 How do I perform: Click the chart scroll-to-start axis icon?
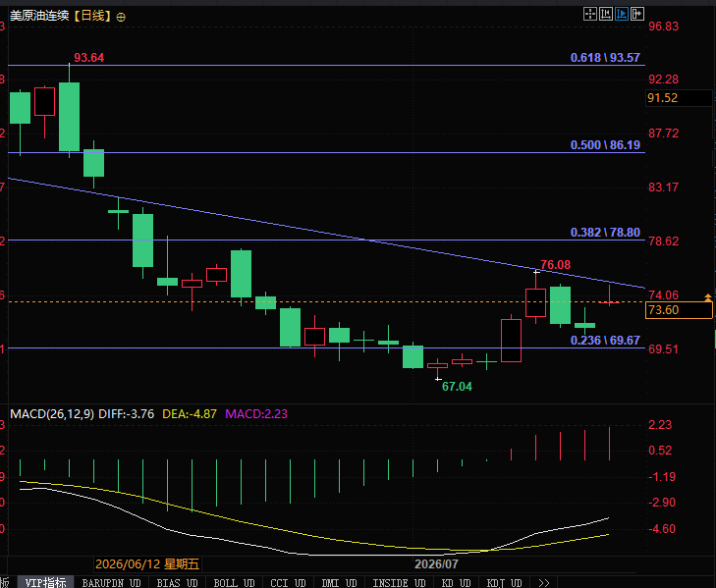tap(606, 14)
